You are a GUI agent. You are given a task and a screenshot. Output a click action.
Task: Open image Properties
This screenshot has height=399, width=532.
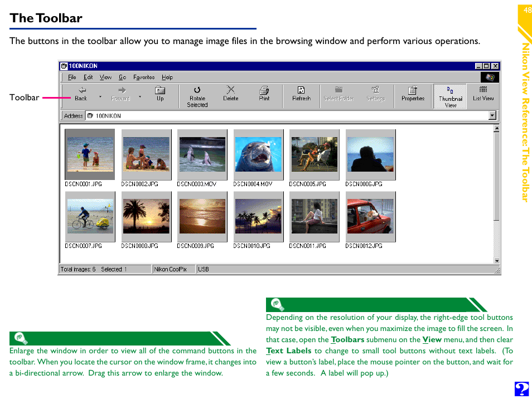click(x=413, y=94)
